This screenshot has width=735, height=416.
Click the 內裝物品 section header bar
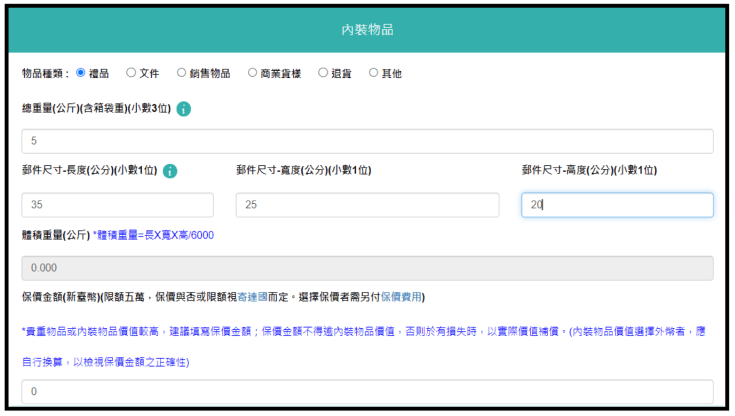[x=367, y=30]
